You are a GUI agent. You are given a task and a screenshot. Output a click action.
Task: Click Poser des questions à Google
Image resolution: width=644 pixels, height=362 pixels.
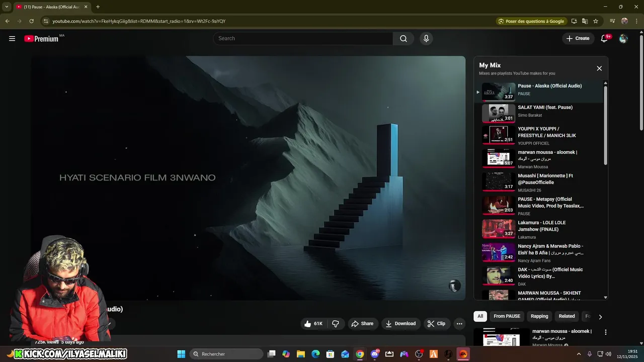pyautogui.click(x=531, y=21)
